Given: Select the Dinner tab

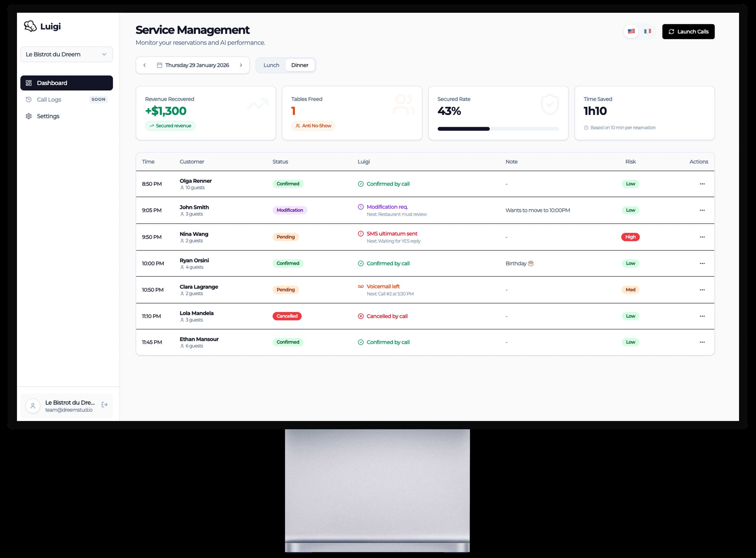Looking at the screenshot, I should (300, 65).
